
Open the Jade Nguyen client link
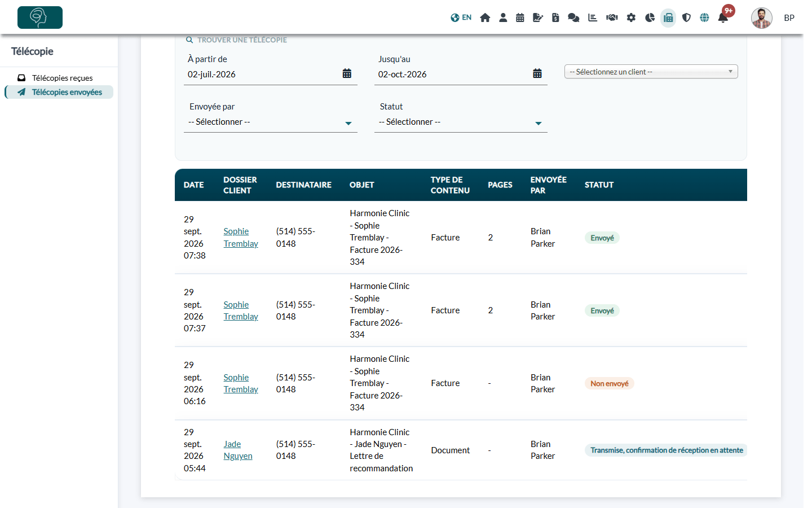(x=238, y=450)
